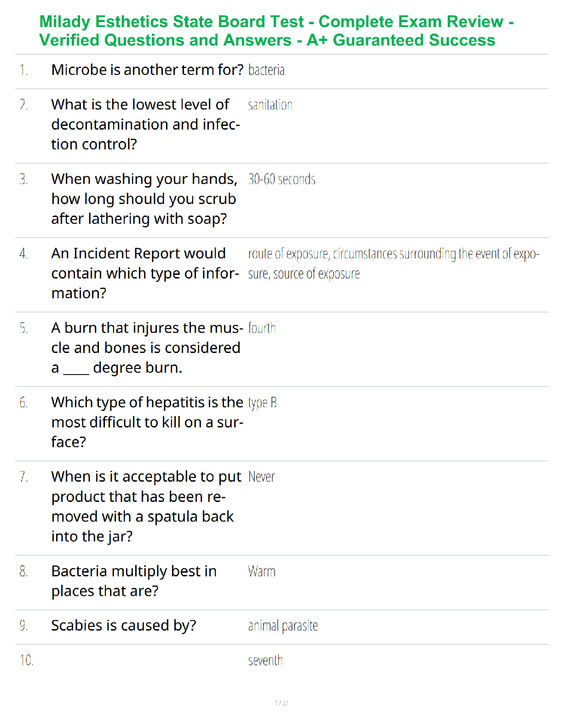The height and width of the screenshot is (728, 563).
Task: Select the burn degree question
Action: [x=147, y=347]
